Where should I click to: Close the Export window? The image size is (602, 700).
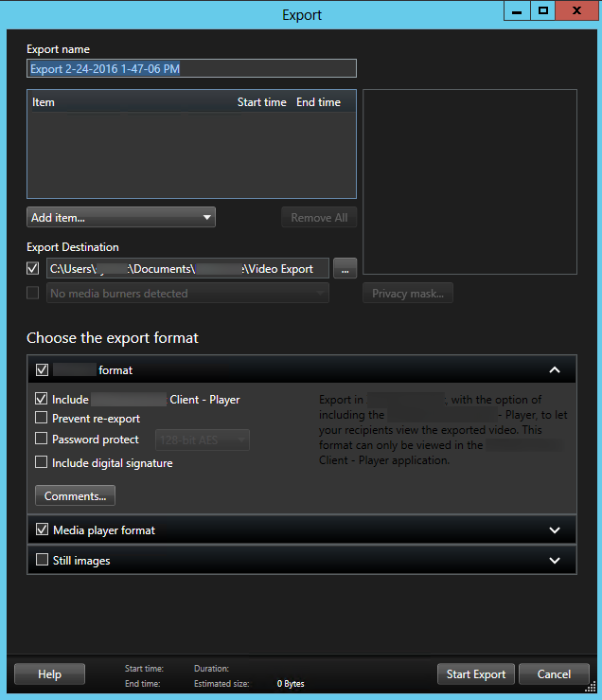click(575, 10)
